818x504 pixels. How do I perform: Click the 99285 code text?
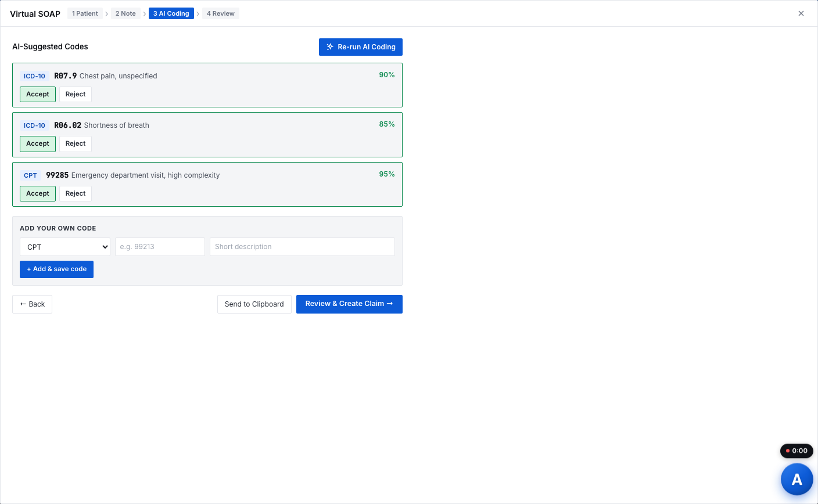point(58,175)
